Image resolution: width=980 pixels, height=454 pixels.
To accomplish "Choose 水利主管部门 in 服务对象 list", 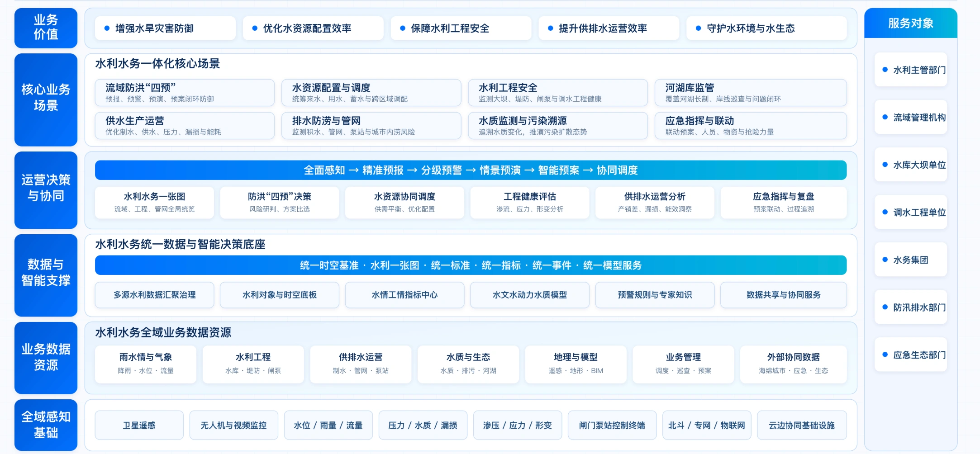I will click(x=911, y=70).
